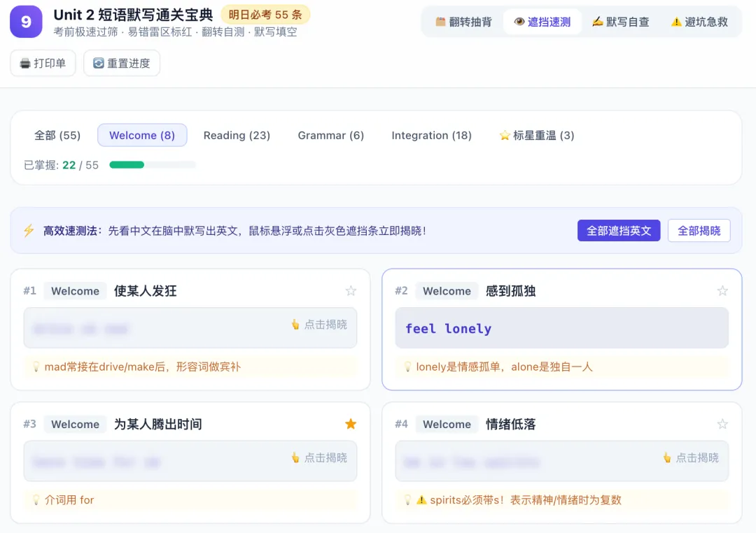
Task: Select the Reading (23) filter
Action: pyautogui.click(x=237, y=136)
